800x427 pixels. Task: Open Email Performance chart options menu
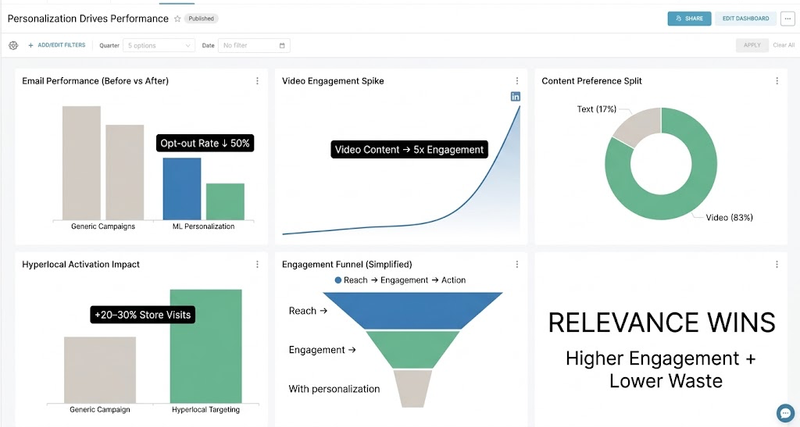click(x=257, y=81)
